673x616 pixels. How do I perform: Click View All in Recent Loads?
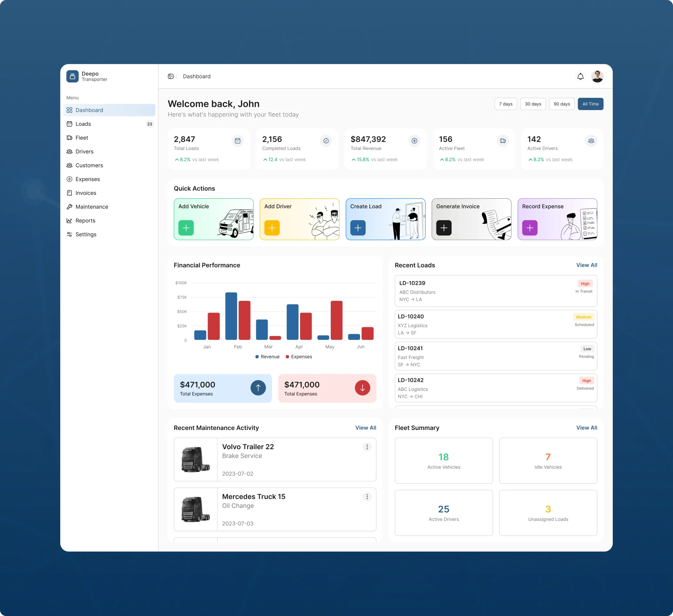(586, 265)
